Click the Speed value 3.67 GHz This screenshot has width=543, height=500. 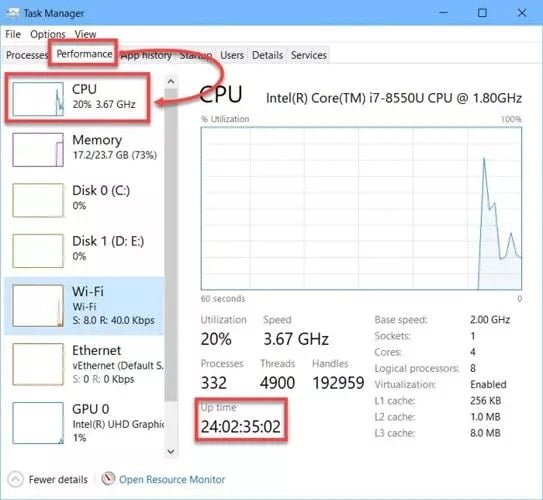(x=296, y=339)
